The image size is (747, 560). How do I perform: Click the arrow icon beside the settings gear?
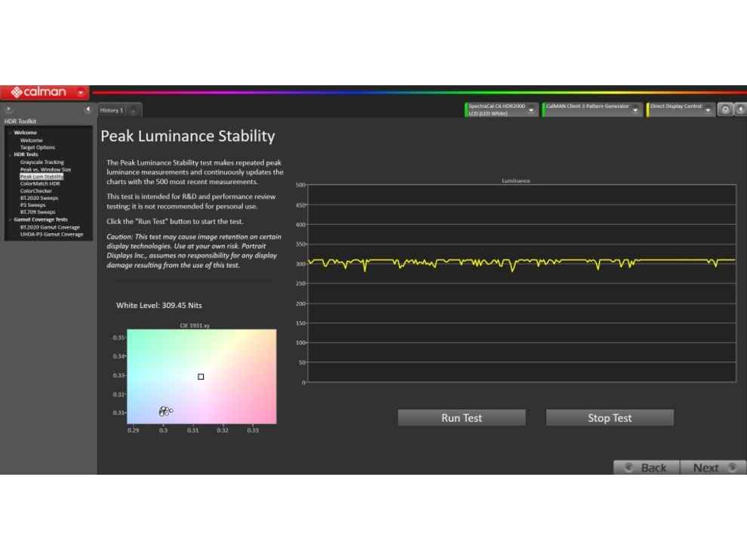click(x=740, y=109)
